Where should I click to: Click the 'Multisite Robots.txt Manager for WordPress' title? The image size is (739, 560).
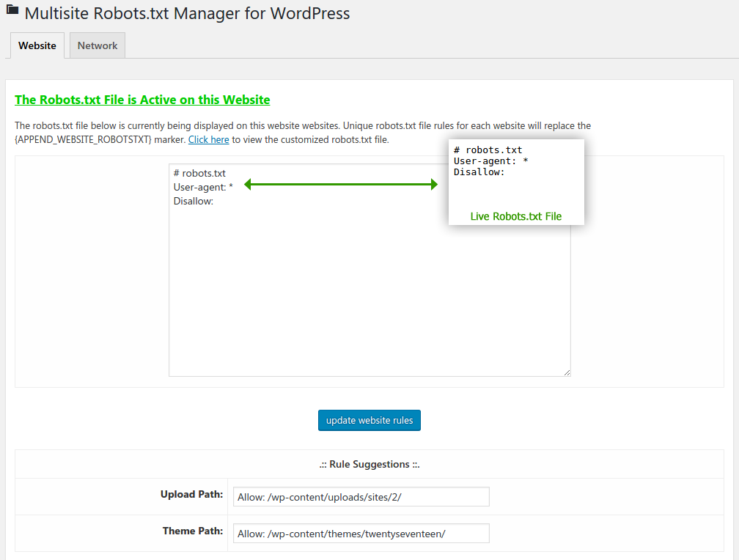coord(187,13)
